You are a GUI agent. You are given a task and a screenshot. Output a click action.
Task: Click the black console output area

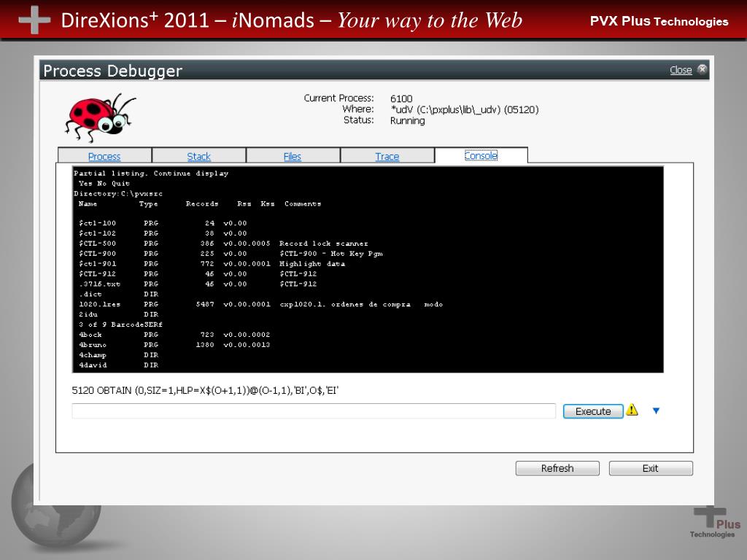pos(368,270)
